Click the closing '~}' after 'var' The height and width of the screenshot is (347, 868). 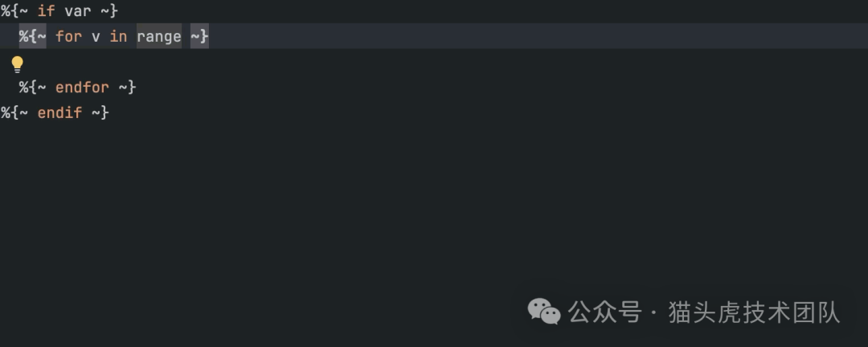(x=109, y=12)
